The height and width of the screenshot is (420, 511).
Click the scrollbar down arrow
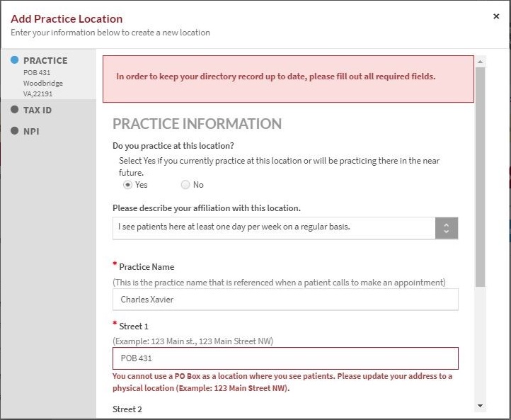pos(480,406)
